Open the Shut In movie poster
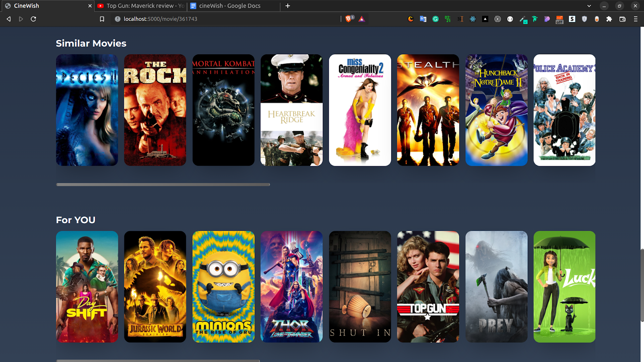 click(x=360, y=287)
